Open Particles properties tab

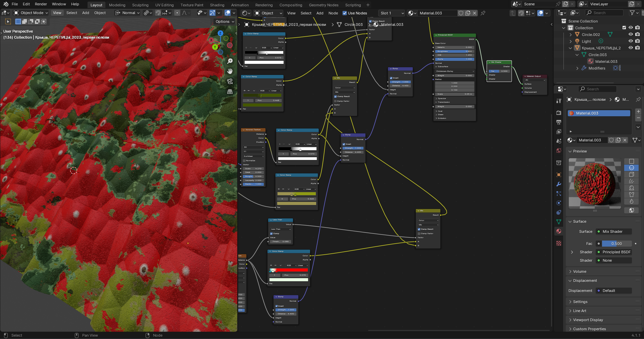pos(559,194)
